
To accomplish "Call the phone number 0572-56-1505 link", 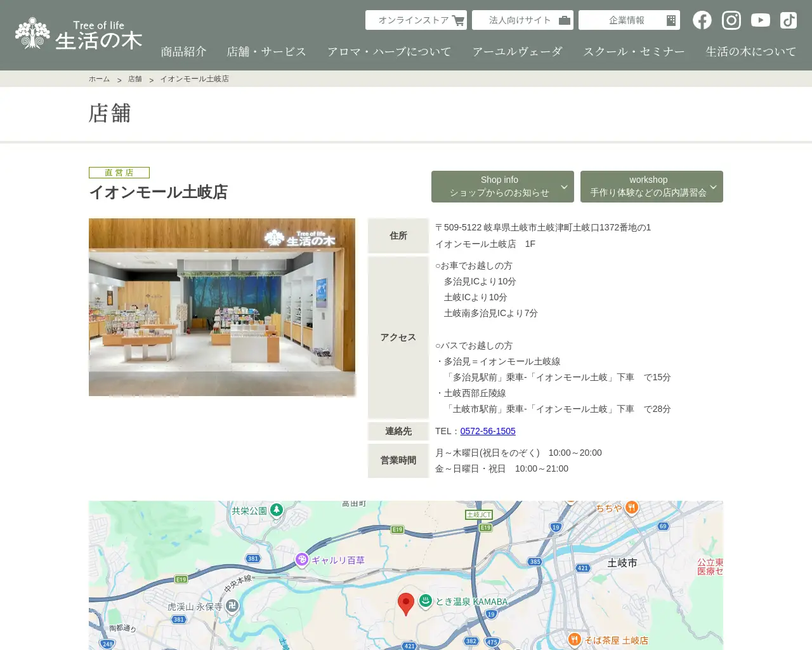I will click(x=487, y=430).
